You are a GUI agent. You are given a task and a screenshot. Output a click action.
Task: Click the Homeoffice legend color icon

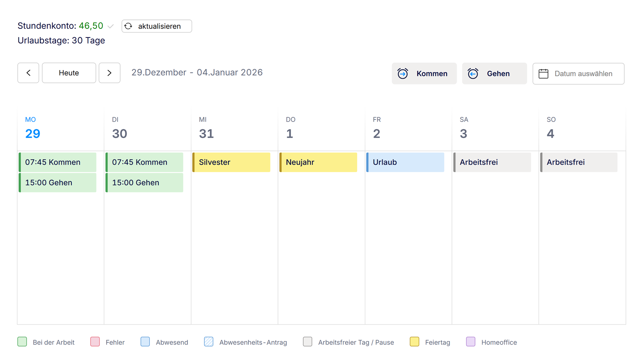[x=471, y=341]
